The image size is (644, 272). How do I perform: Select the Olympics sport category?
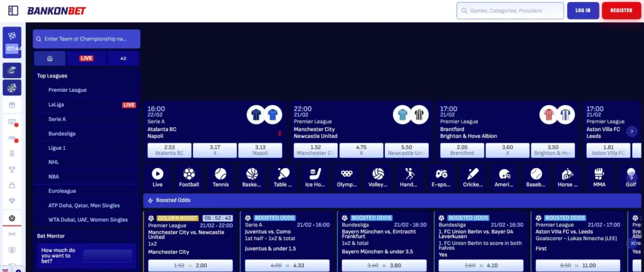(347, 178)
